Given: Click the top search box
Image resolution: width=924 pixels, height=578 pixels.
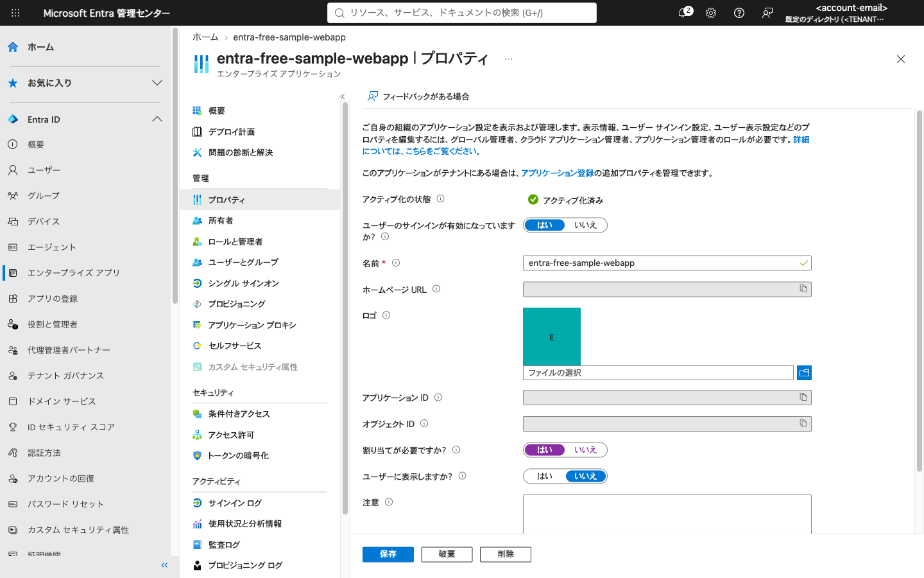Looking at the screenshot, I should tap(462, 13).
